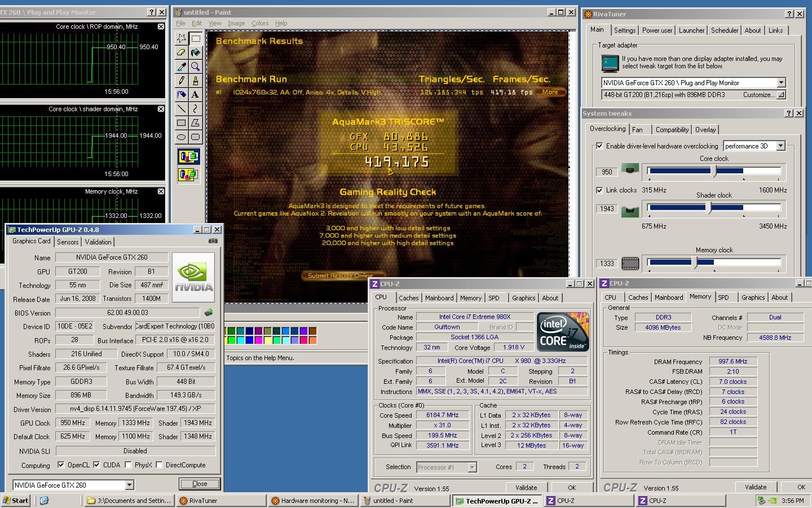Open the Processor #1 selection dropdown
812x508 pixels.
click(472, 467)
